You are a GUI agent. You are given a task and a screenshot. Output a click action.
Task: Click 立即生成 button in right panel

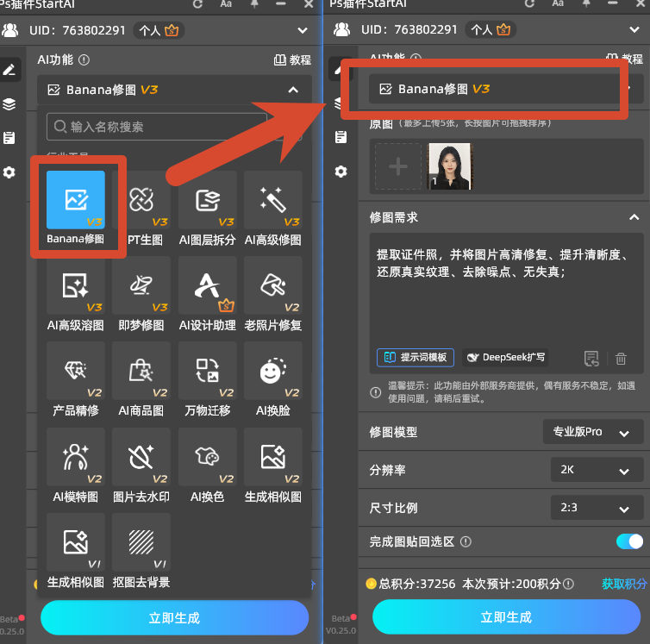(506, 616)
